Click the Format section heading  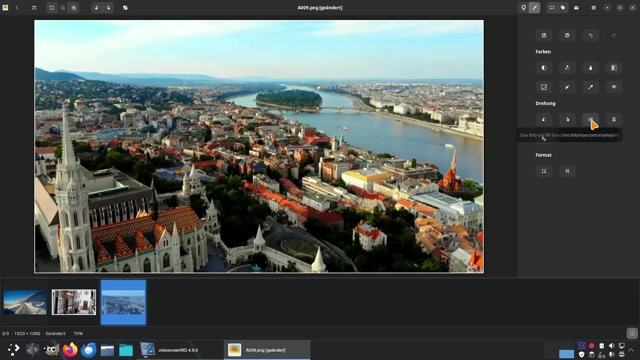(543, 155)
